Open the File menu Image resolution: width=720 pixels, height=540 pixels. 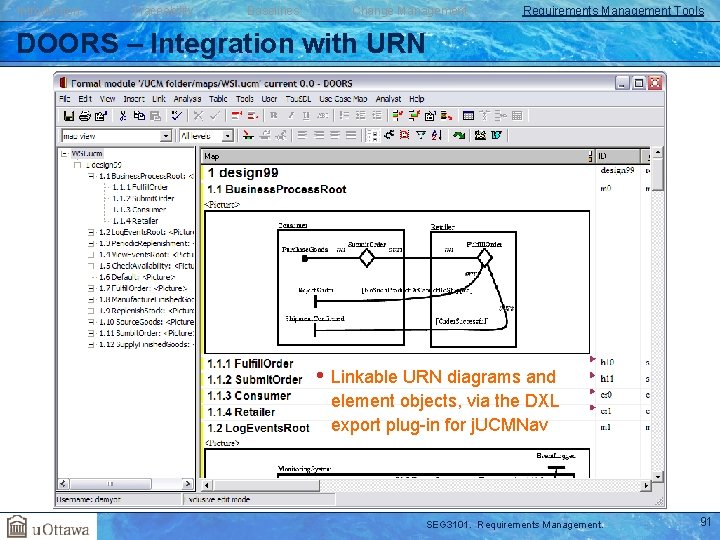65,99
